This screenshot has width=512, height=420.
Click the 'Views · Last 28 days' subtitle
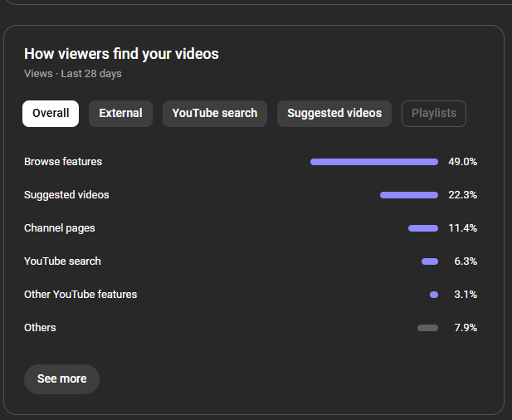click(73, 74)
